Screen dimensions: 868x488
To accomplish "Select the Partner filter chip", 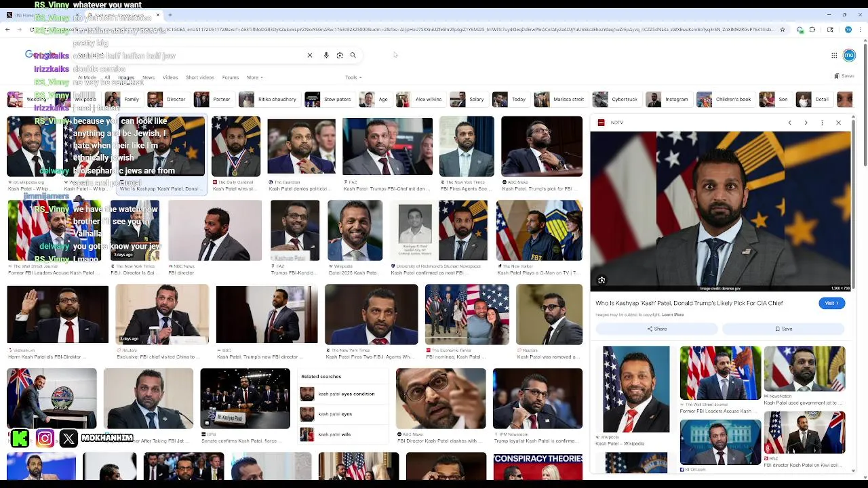I will click(213, 100).
